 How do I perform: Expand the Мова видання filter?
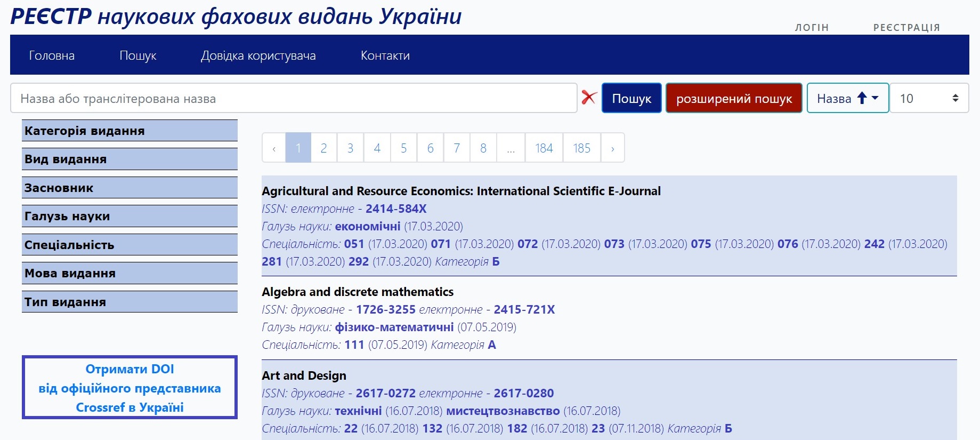coord(129,273)
